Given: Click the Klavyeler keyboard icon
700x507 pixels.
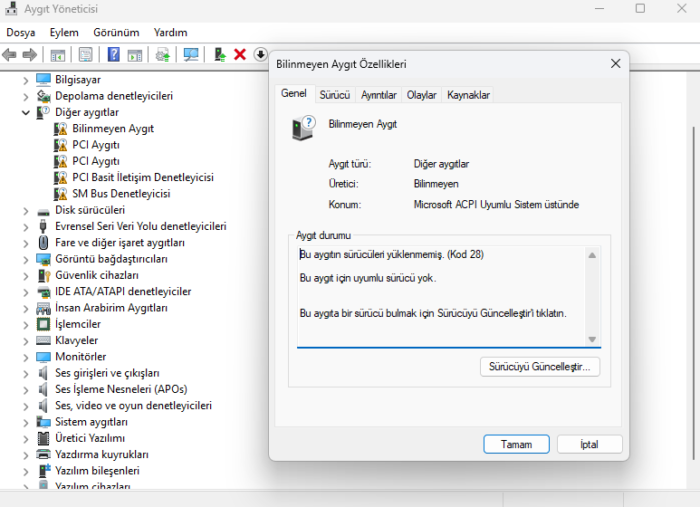Looking at the screenshot, I should coord(43,341).
